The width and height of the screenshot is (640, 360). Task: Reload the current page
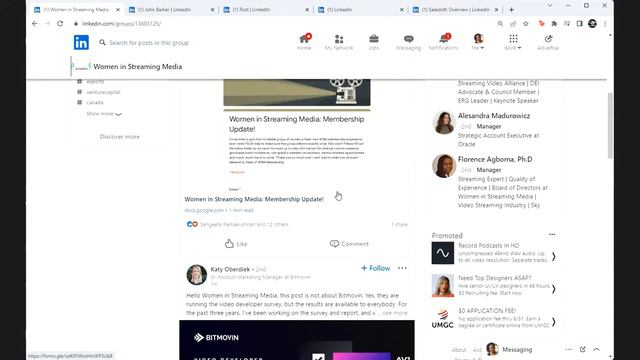point(60,24)
